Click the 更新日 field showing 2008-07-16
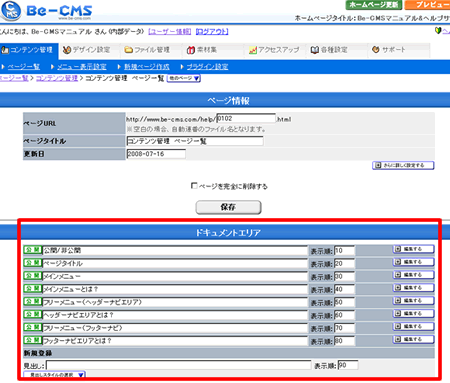The height and width of the screenshot is (383, 450). click(156, 154)
